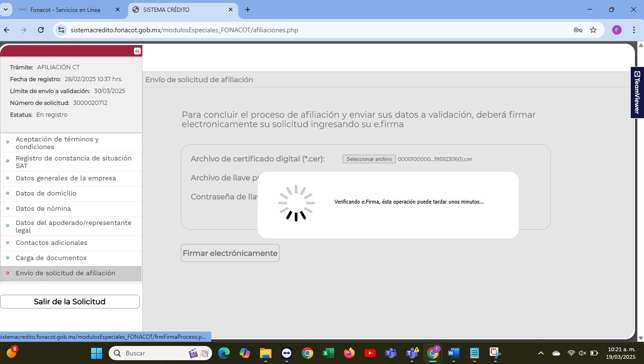This screenshot has width=644, height=364.
Task: Expand the tab search dropdown
Action: pyautogui.click(x=6, y=9)
